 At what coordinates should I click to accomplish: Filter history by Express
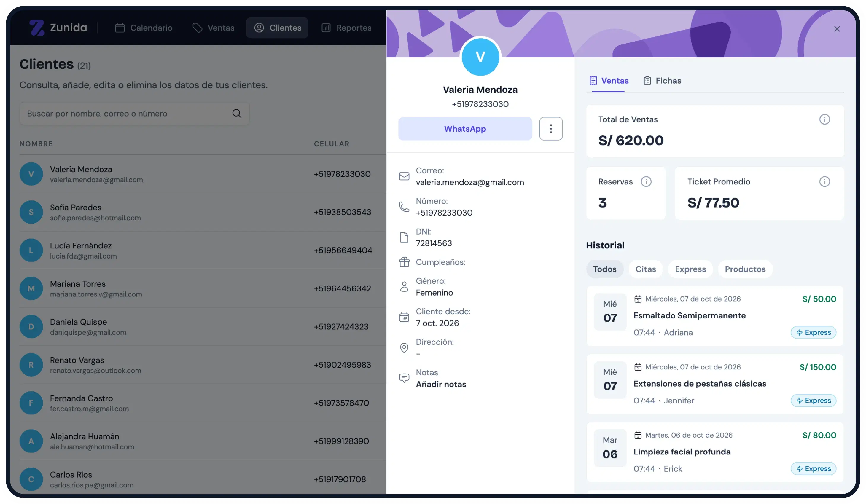(x=690, y=269)
